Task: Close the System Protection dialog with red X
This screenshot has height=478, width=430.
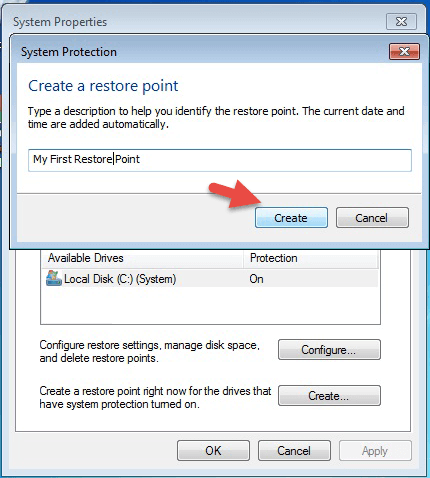Action: coord(404,52)
